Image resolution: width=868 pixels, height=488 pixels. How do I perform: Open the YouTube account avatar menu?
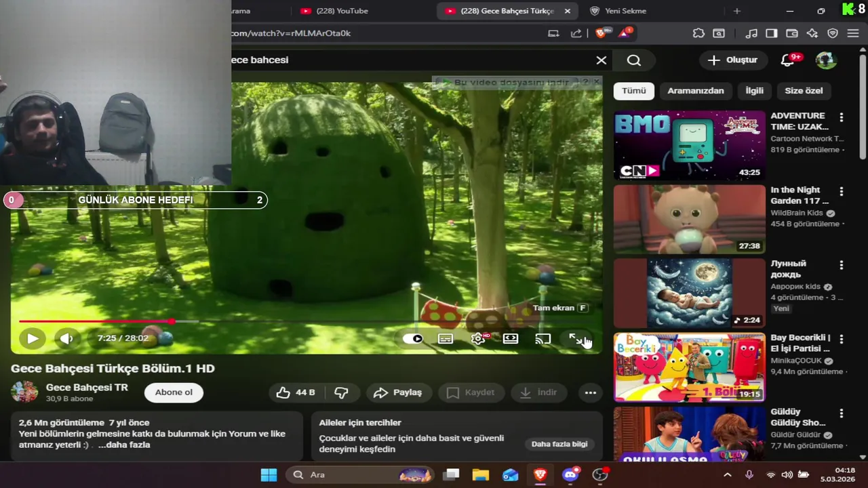[826, 60]
